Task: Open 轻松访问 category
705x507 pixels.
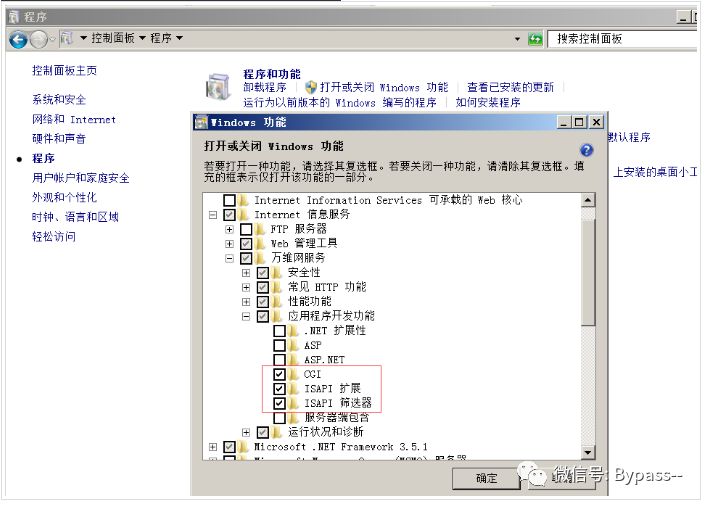Action: [54, 236]
